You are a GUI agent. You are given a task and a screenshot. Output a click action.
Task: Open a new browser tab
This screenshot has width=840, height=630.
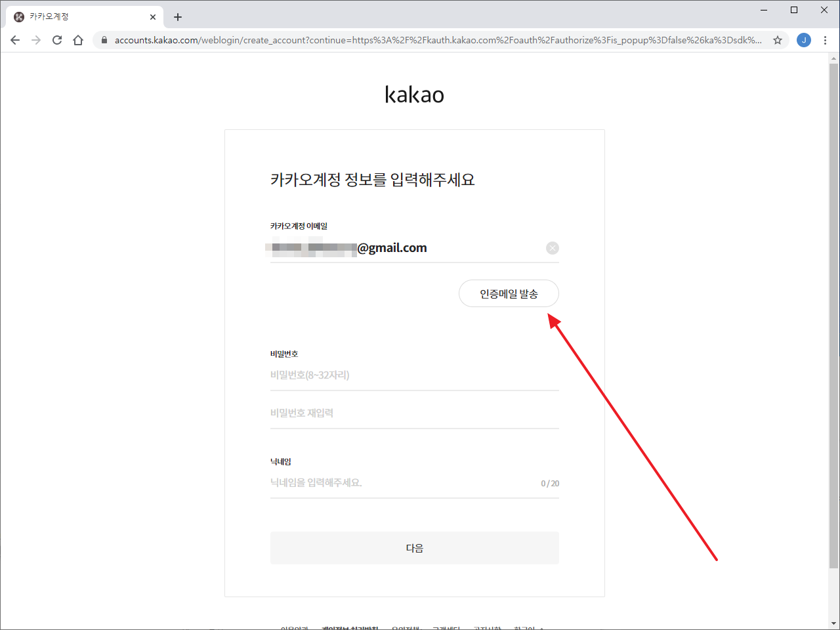[x=178, y=17]
